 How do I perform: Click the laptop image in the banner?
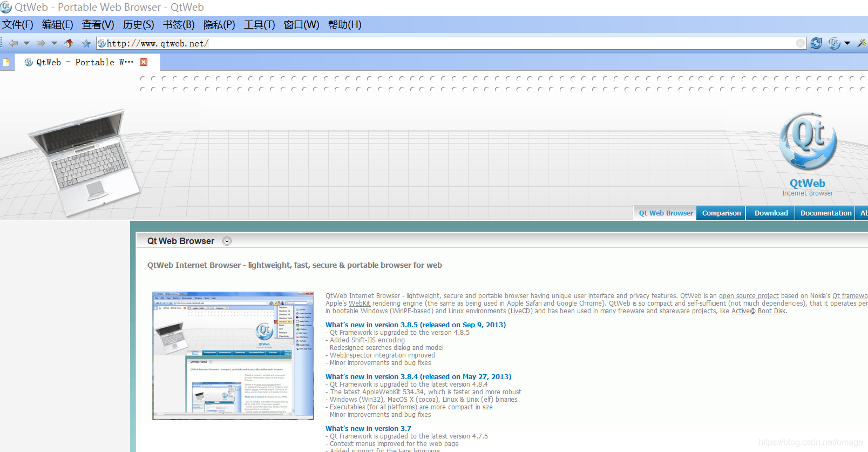[85, 163]
